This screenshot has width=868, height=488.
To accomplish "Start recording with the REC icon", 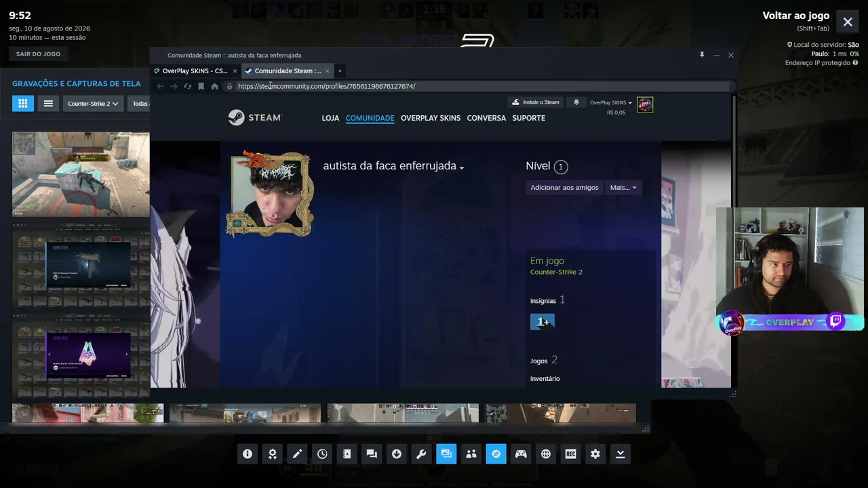I will click(570, 454).
